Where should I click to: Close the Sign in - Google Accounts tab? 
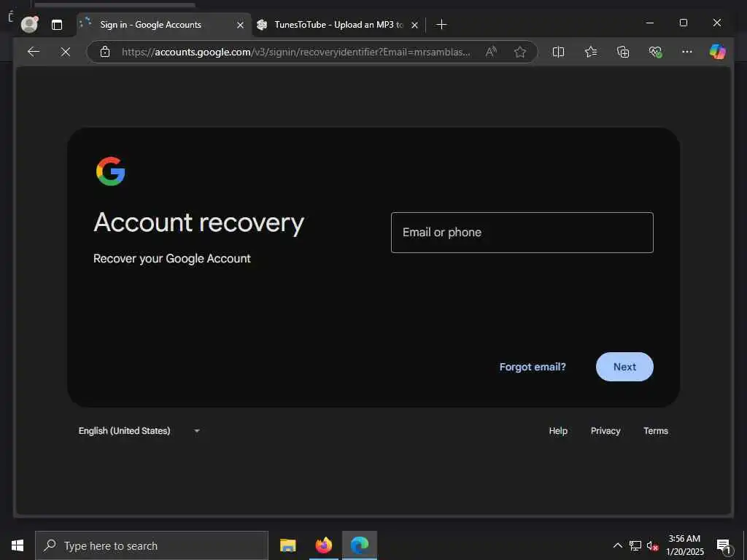tap(241, 25)
